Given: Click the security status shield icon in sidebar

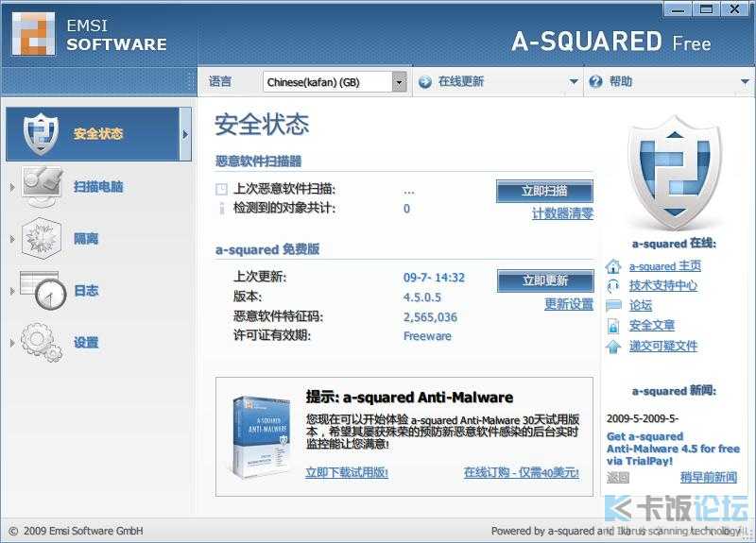Looking at the screenshot, I should (41, 134).
